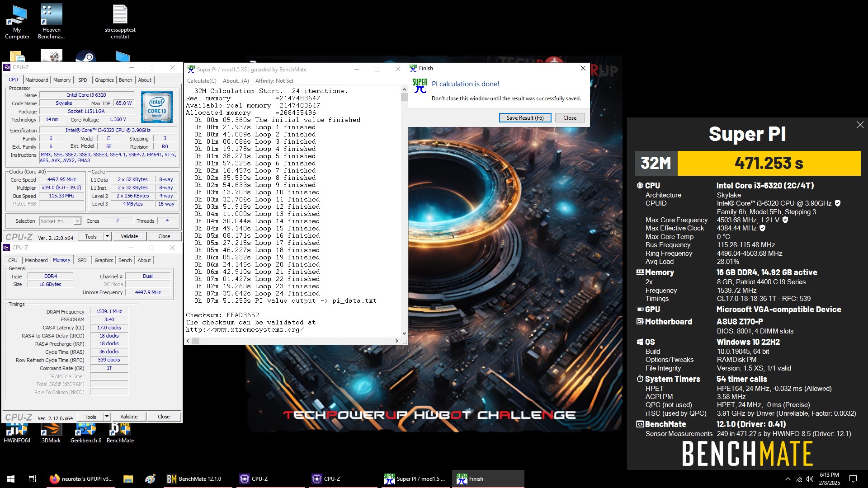
Task: Open Tools dropdown arrow in CPU window
Action: point(107,236)
